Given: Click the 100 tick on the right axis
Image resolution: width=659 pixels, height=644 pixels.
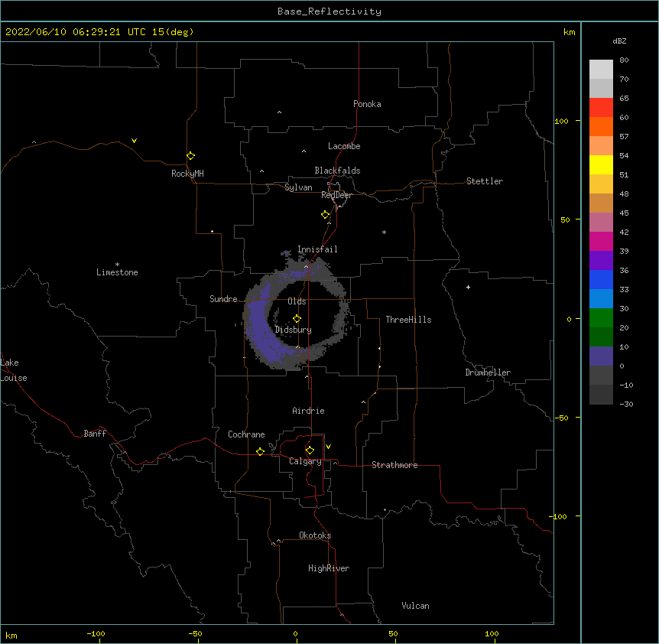Looking at the screenshot, I should tap(561, 121).
